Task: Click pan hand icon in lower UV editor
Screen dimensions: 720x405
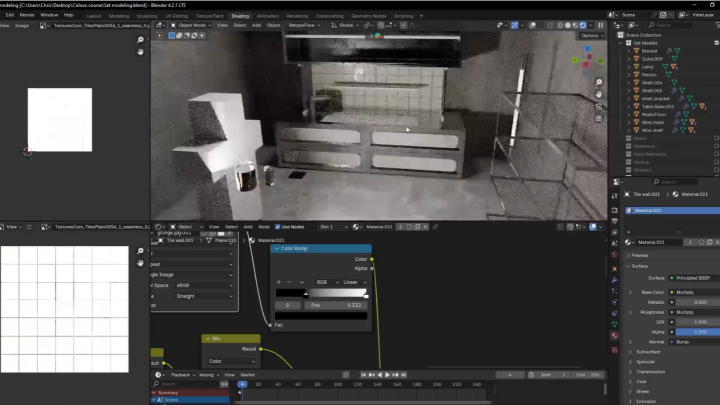Action: point(140,263)
